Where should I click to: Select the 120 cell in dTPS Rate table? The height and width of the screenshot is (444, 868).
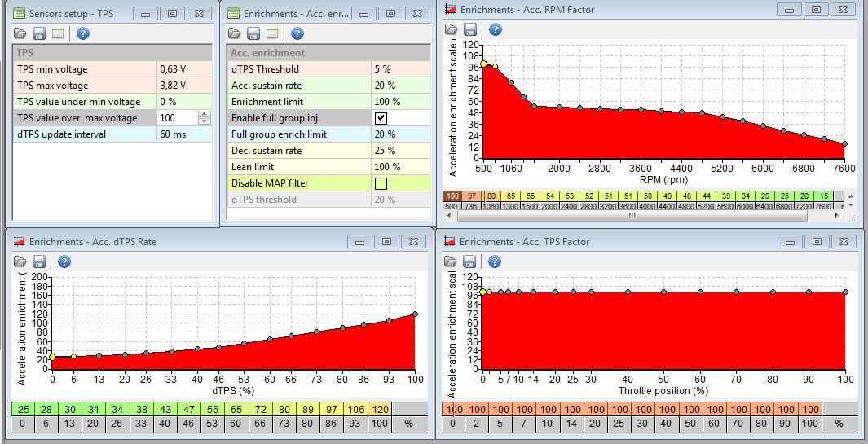(x=380, y=409)
